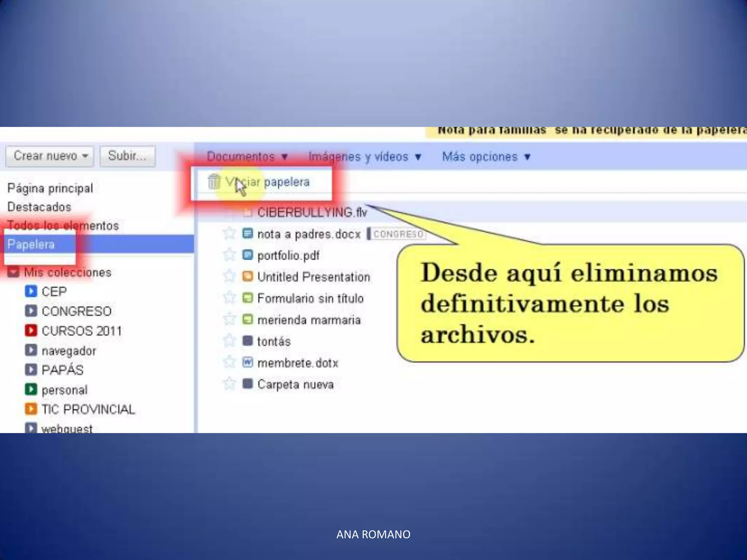Toggle the star next to tontás
747x560 pixels.
pyautogui.click(x=229, y=341)
